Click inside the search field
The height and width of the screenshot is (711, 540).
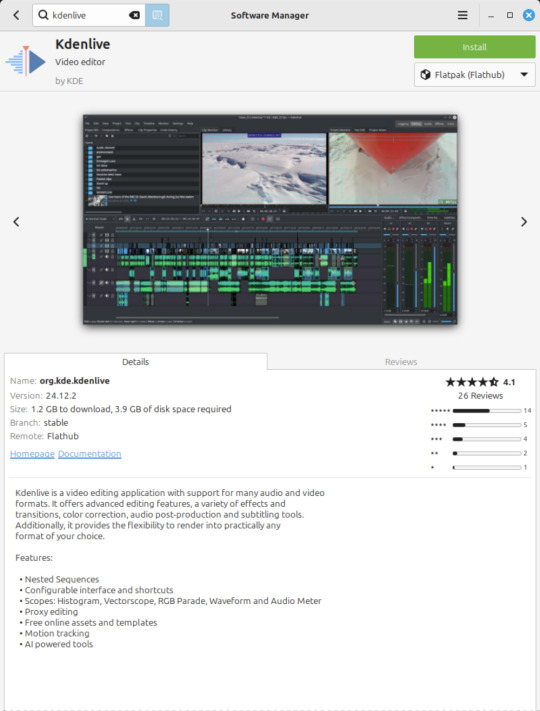click(89, 15)
